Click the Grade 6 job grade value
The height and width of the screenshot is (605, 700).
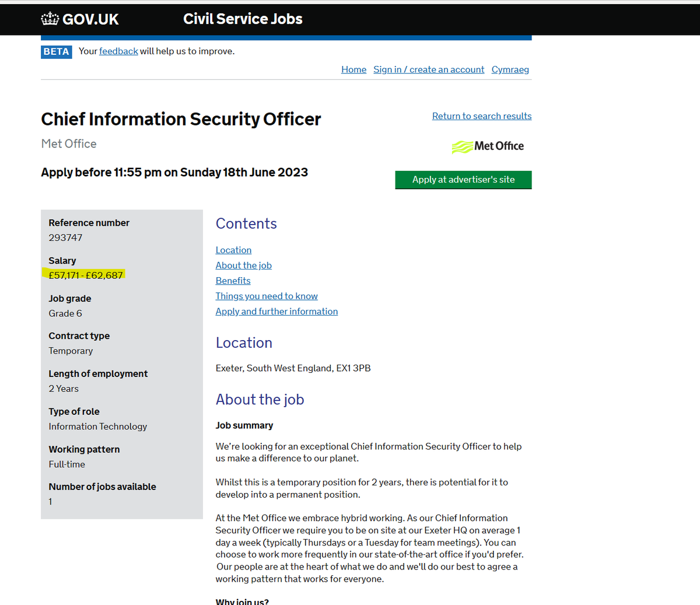65,313
